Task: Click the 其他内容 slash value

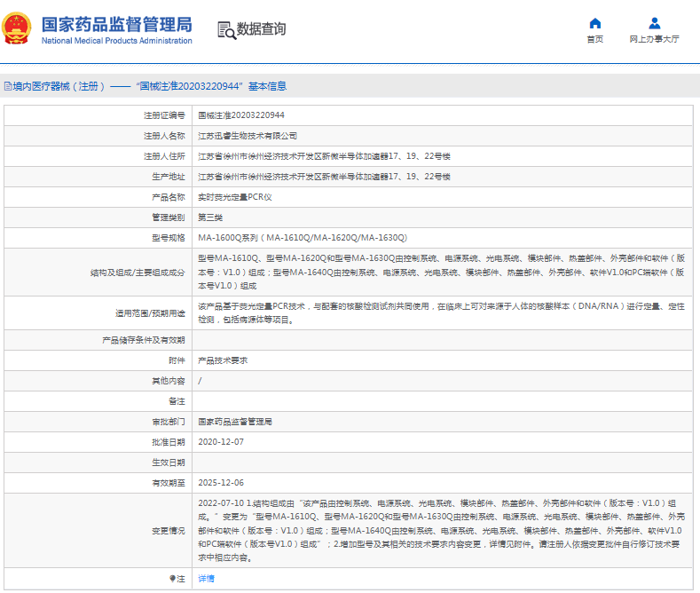Action: [200, 381]
